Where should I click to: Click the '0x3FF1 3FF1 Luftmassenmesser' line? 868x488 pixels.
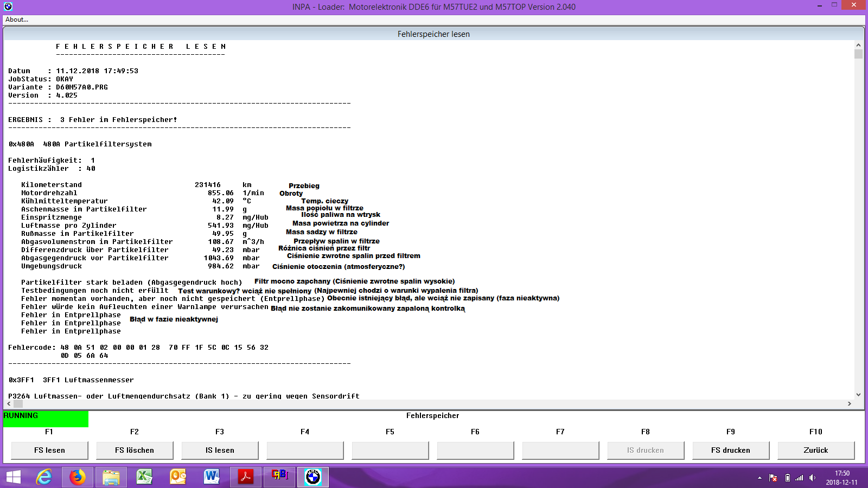coord(71,380)
